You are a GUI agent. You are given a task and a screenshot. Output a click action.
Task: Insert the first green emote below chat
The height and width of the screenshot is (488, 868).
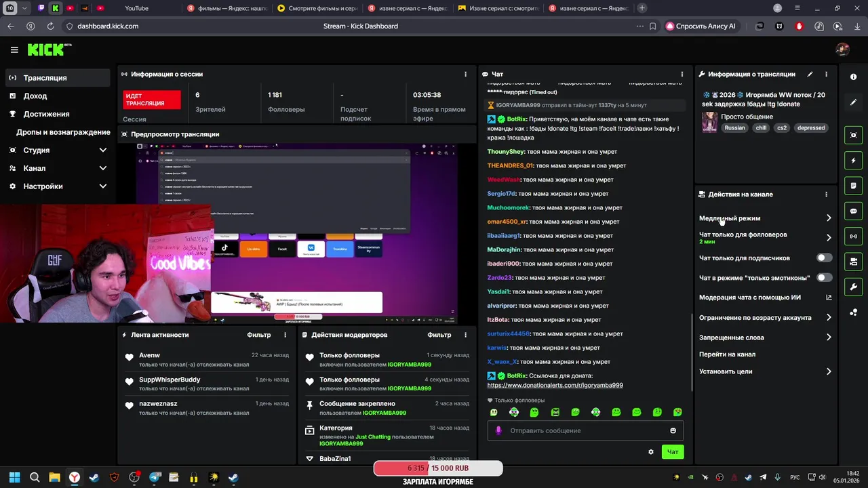pos(494,412)
